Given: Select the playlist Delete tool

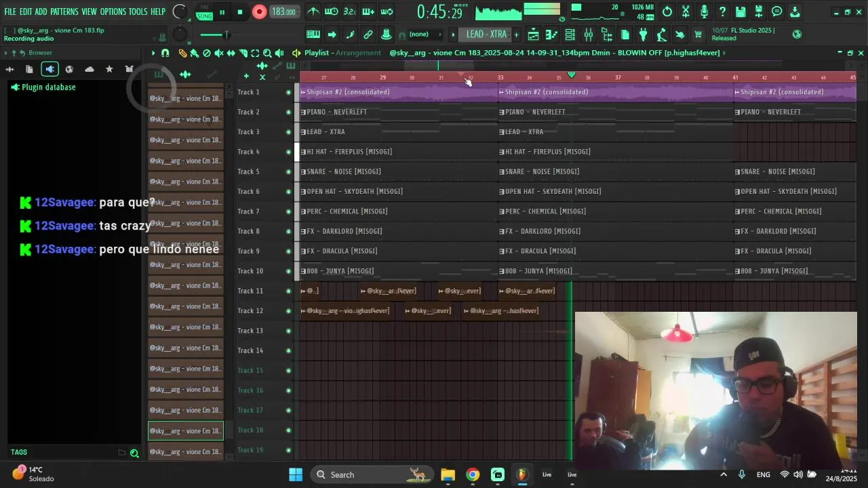Looking at the screenshot, I should [x=207, y=53].
